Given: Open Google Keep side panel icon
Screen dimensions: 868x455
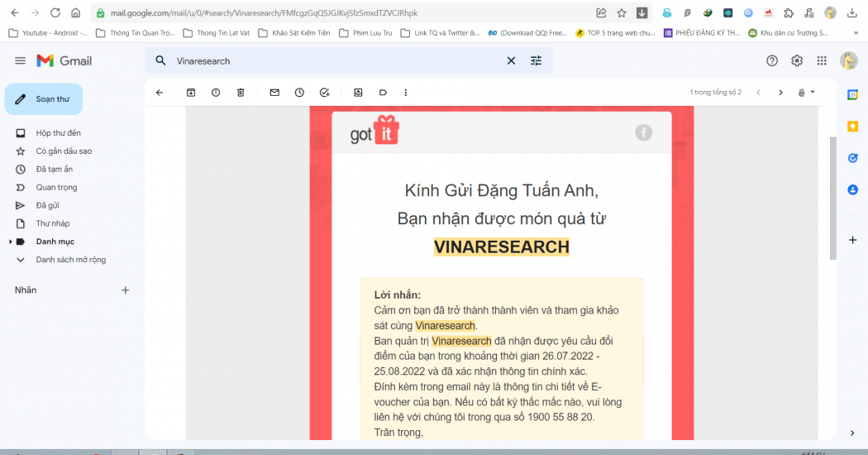Looking at the screenshot, I should point(852,127).
